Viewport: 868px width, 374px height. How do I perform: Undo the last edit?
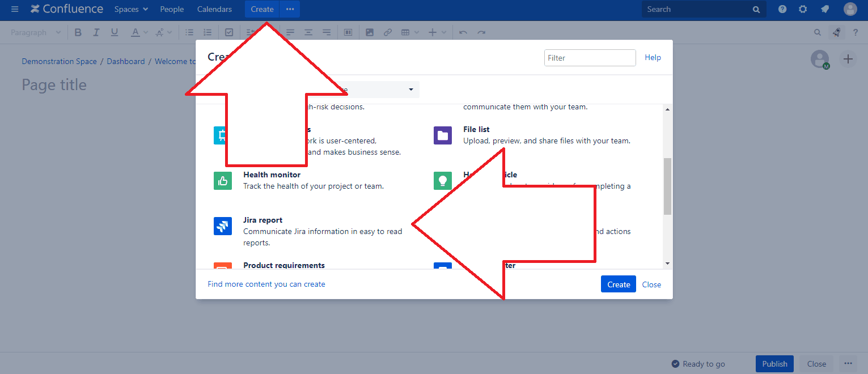[463, 32]
